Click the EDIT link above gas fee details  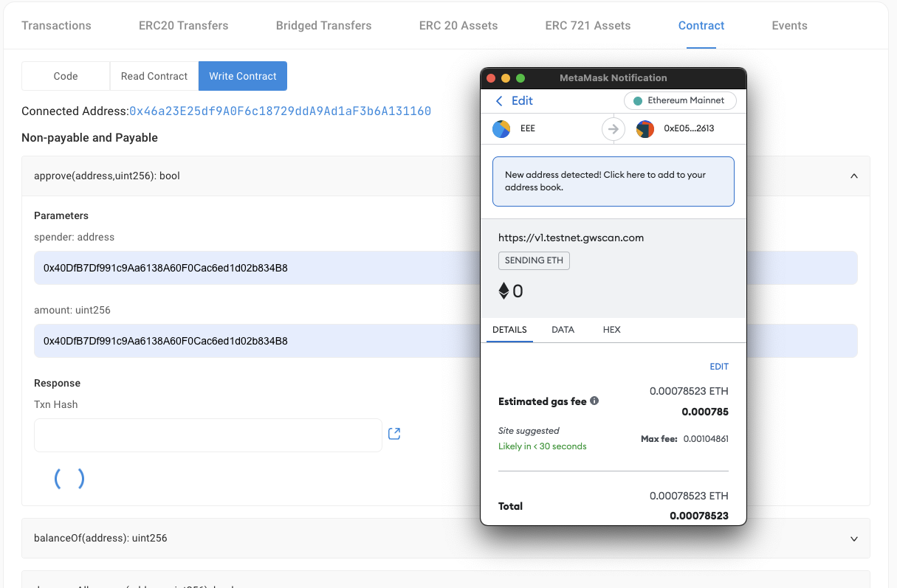[x=719, y=366]
